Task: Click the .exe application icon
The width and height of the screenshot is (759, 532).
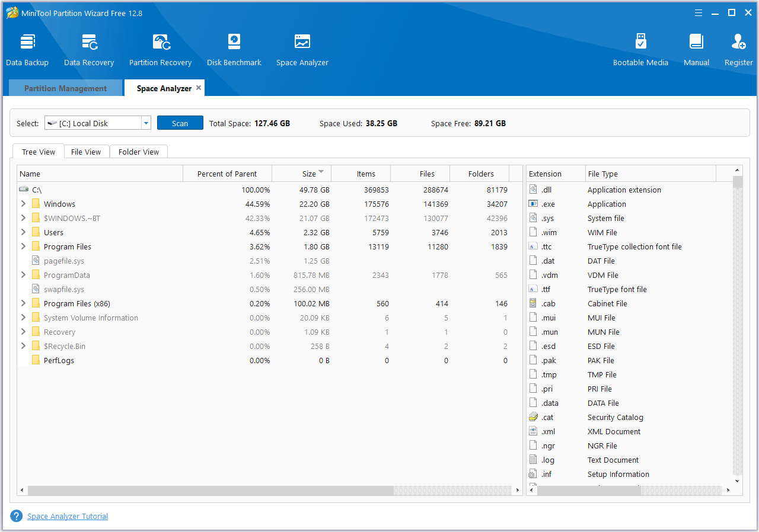Action: (533, 204)
